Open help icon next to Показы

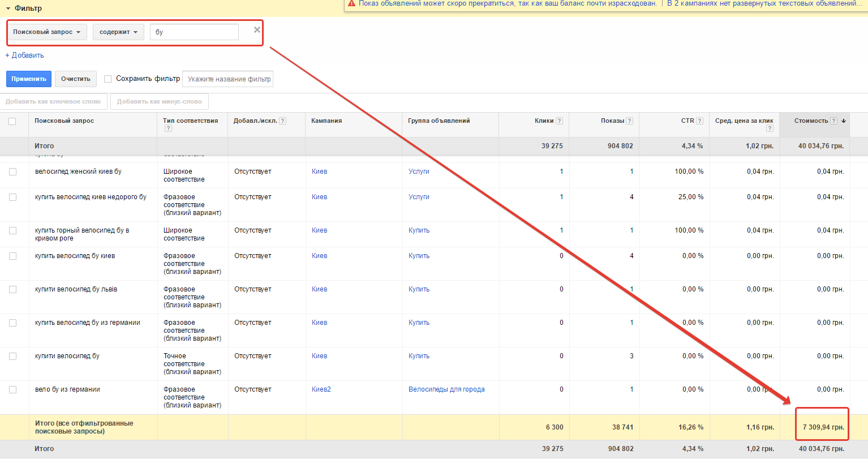629,121
